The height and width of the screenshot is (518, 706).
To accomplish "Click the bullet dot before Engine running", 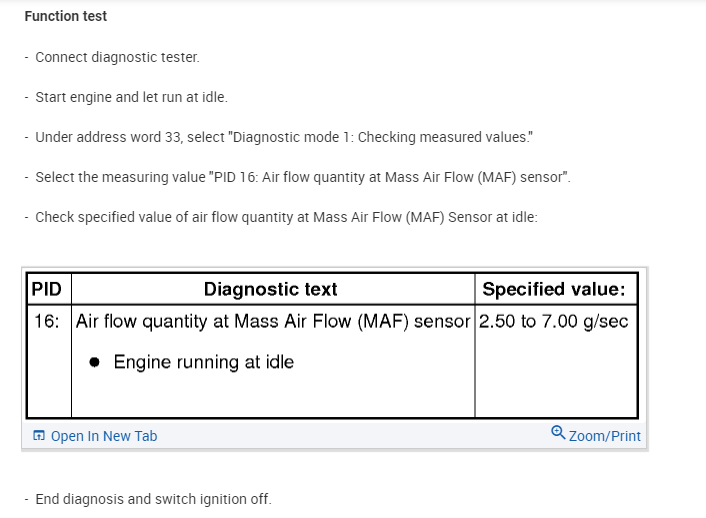I will pyautogui.click(x=94, y=363).
